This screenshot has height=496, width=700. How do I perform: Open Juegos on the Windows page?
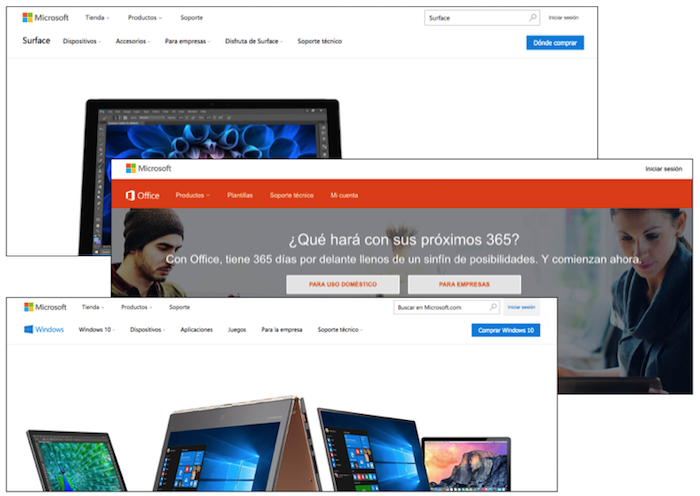[237, 329]
